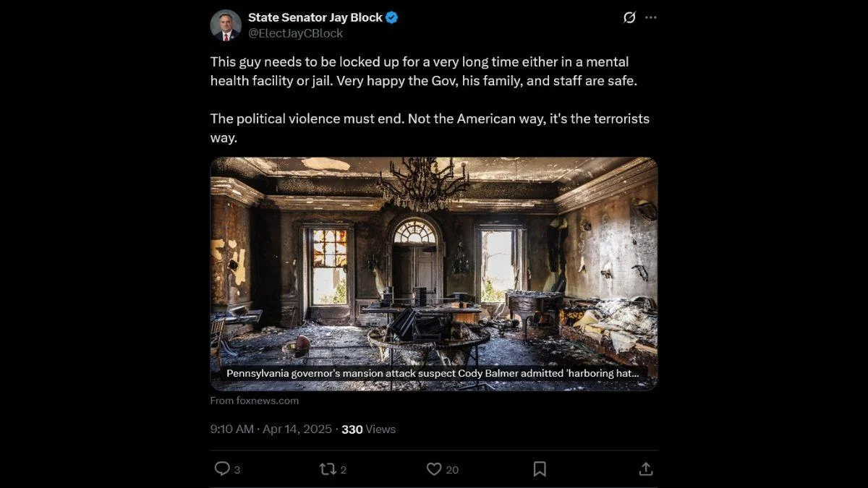Click the From foxnews.com source link

(255, 400)
